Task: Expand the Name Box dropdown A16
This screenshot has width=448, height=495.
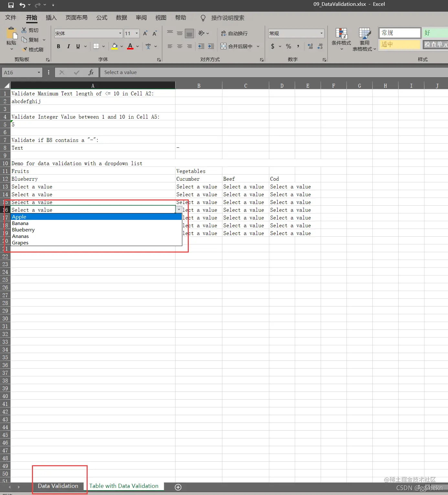Action: (x=39, y=72)
